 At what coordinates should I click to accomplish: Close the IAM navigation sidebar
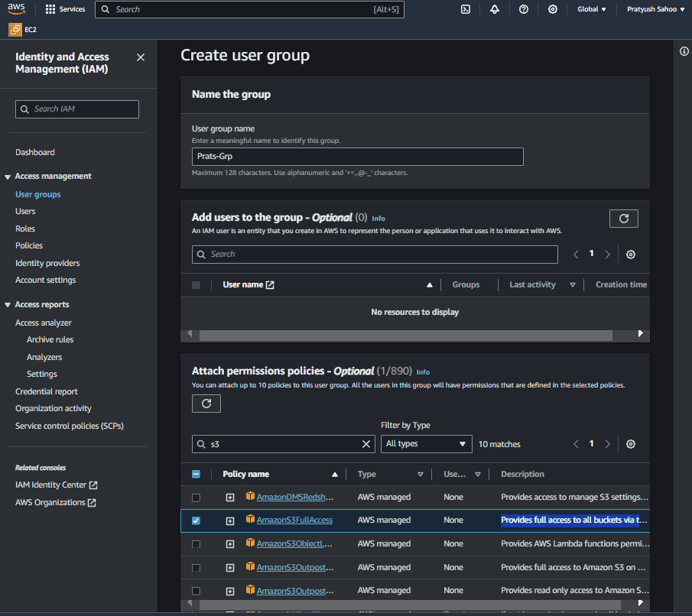(x=141, y=57)
